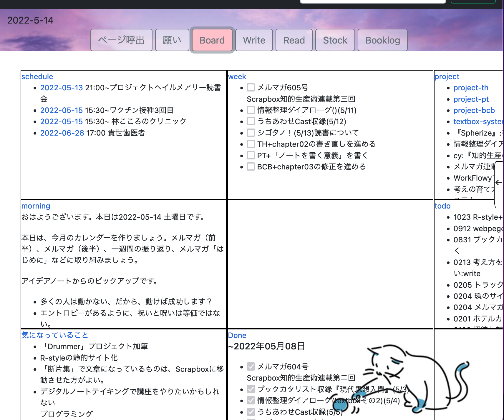
Task: Open the 2022-05-13 date link
Action: pos(61,87)
